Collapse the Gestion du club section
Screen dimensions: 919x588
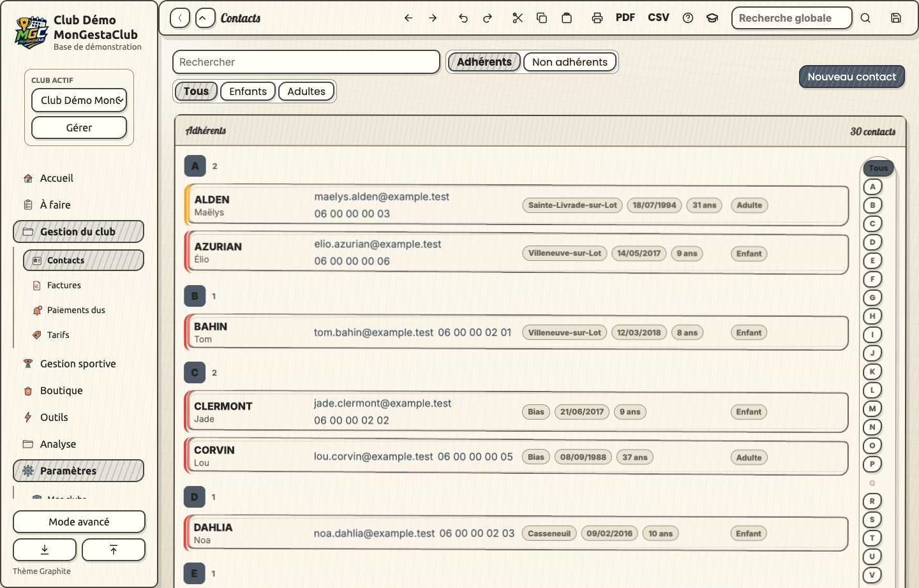pos(78,232)
